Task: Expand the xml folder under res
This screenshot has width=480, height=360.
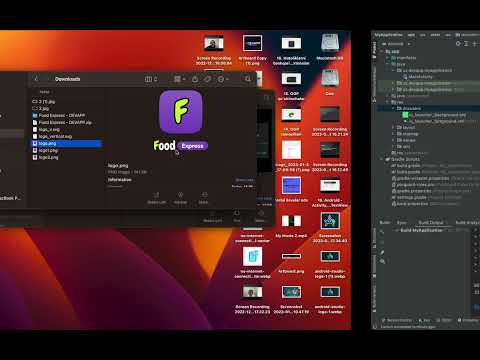Action: coord(393,146)
